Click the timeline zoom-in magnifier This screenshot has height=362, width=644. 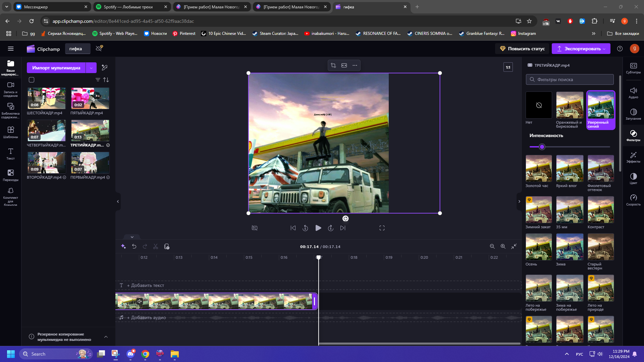click(x=503, y=247)
